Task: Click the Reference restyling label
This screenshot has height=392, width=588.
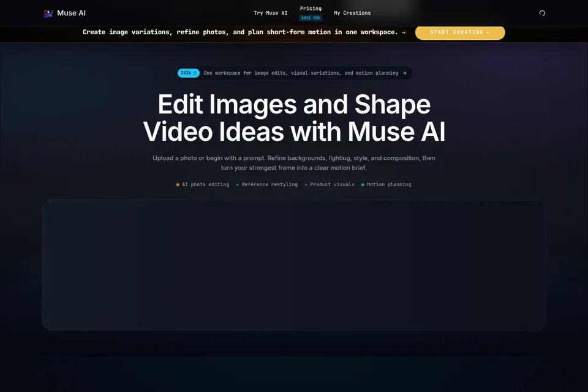Action: (269, 184)
